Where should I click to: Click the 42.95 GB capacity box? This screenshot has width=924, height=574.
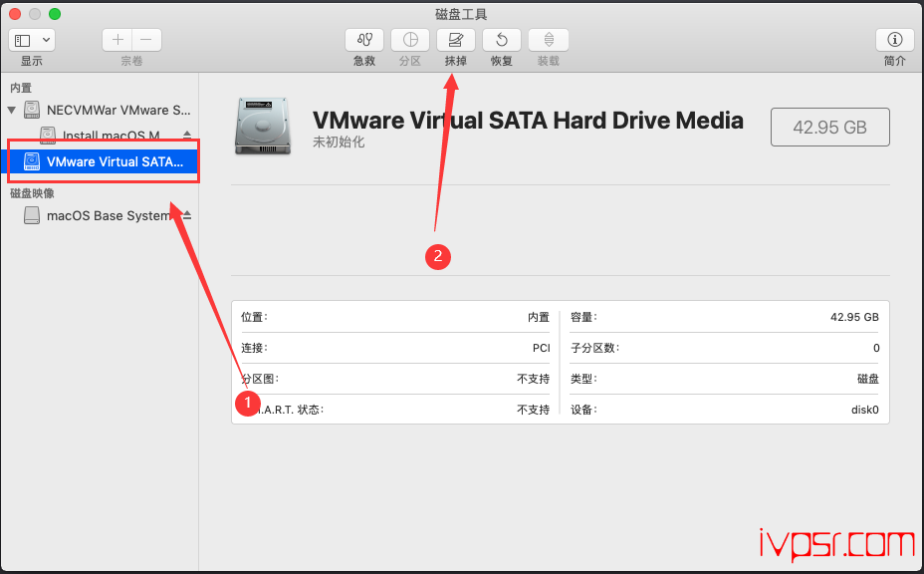pyautogui.click(x=829, y=127)
